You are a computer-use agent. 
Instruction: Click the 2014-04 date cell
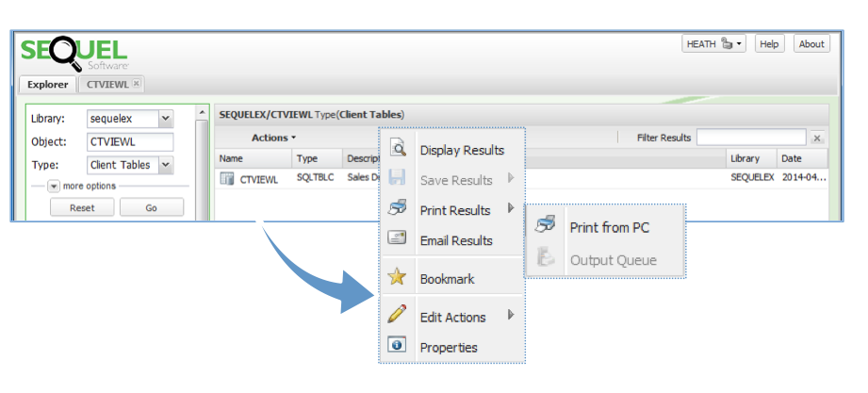click(803, 178)
